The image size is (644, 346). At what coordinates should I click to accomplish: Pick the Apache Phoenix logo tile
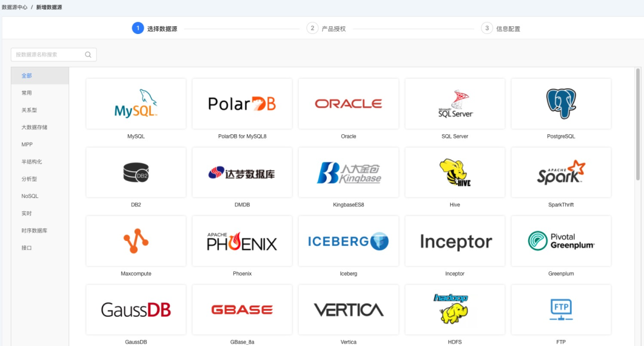[242, 241]
